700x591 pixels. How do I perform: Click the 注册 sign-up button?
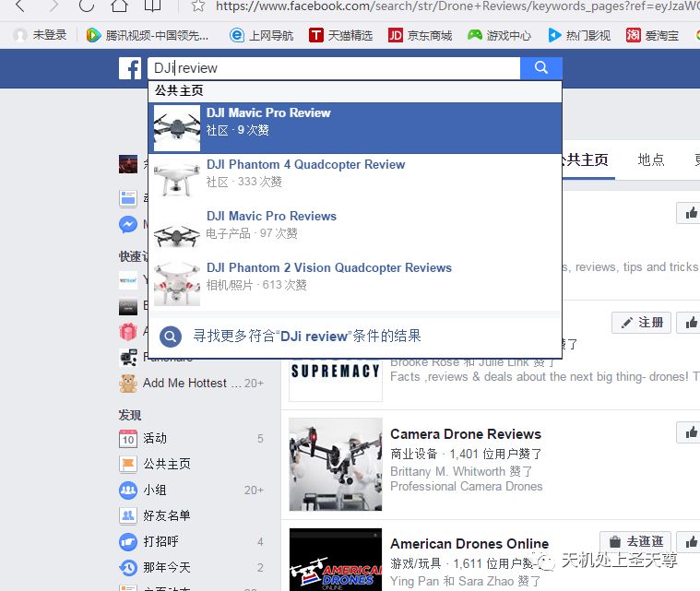643,323
